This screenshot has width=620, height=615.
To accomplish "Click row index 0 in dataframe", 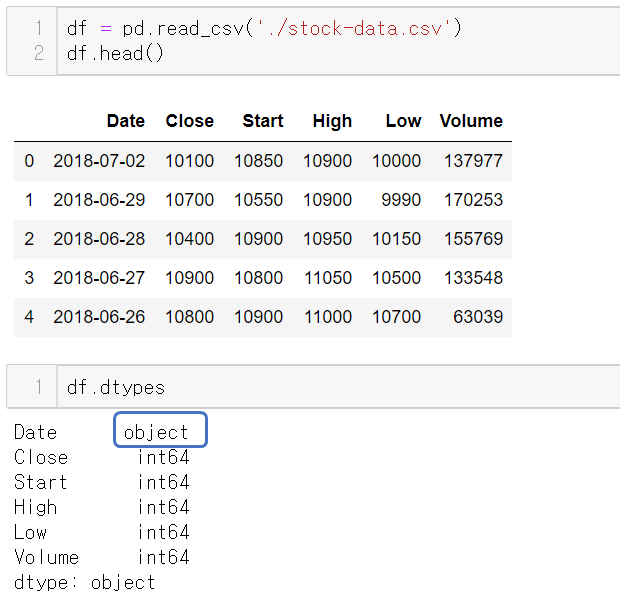I will (x=29, y=161).
